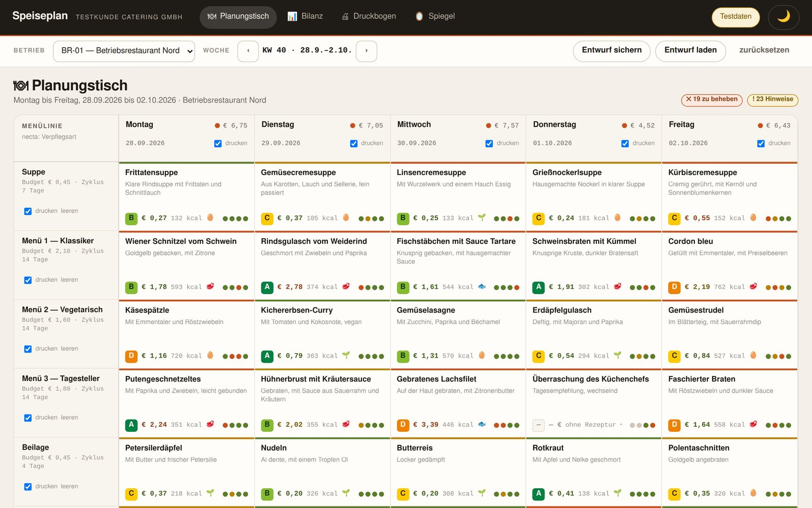Click the meat icon on Faschierter Braten card
Screen dimensions: 812x508
point(753,424)
